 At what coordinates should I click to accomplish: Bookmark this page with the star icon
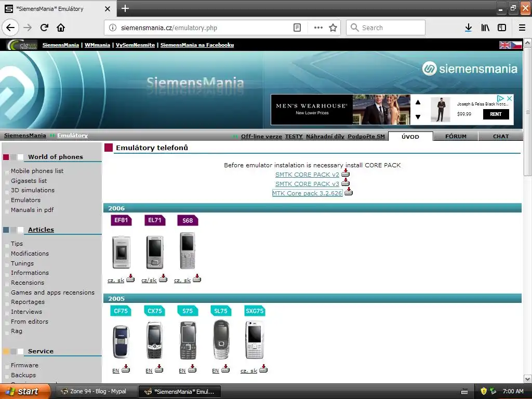coord(333,28)
